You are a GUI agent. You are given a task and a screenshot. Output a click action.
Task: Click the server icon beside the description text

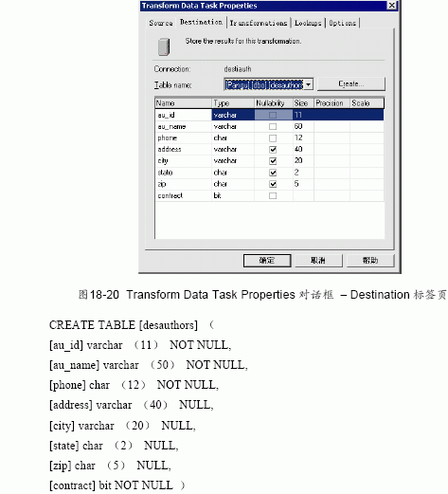(x=164, y=46)
